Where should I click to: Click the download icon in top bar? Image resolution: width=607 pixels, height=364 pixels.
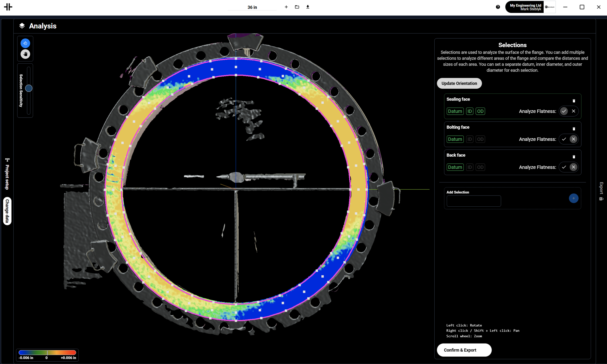(308, 7)
